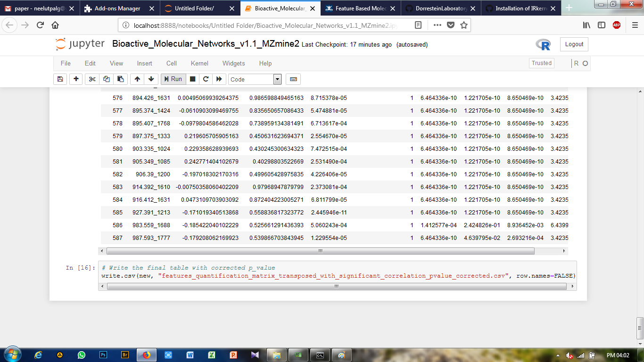Open the Kernel menu

pos(199,63)
